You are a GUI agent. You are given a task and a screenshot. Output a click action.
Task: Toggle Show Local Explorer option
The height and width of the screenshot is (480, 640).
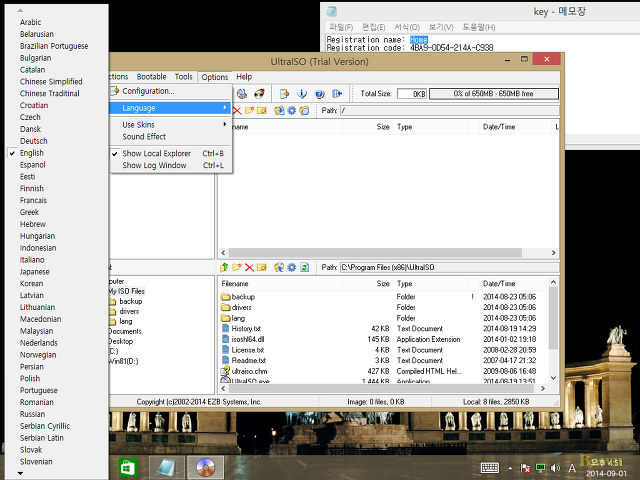[171, 153]
